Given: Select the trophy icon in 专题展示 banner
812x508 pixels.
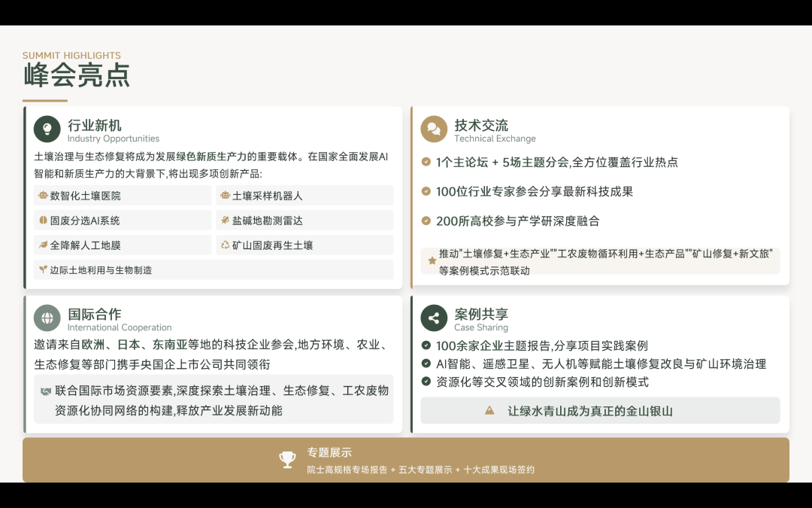Looking at the screenshot, I should coord(288,459).
